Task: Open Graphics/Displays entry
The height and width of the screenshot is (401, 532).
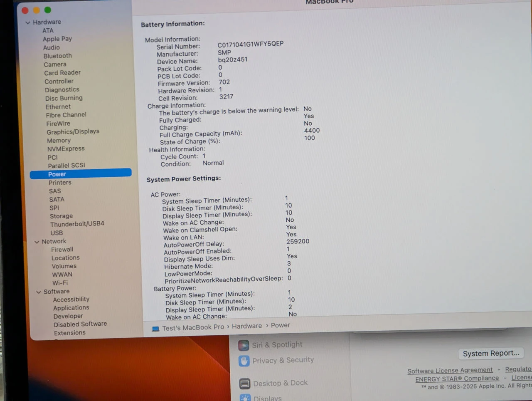Action: click(x=73, y=131)
